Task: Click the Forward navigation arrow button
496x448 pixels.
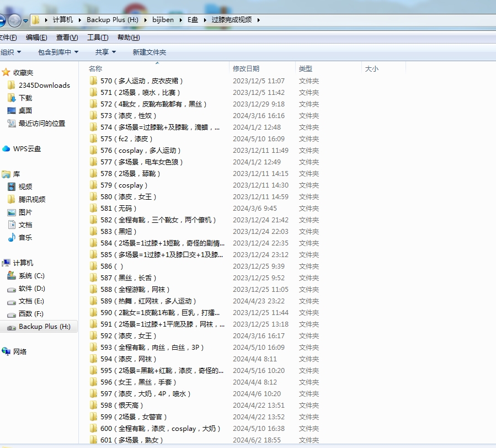Action: coord(15,20)
